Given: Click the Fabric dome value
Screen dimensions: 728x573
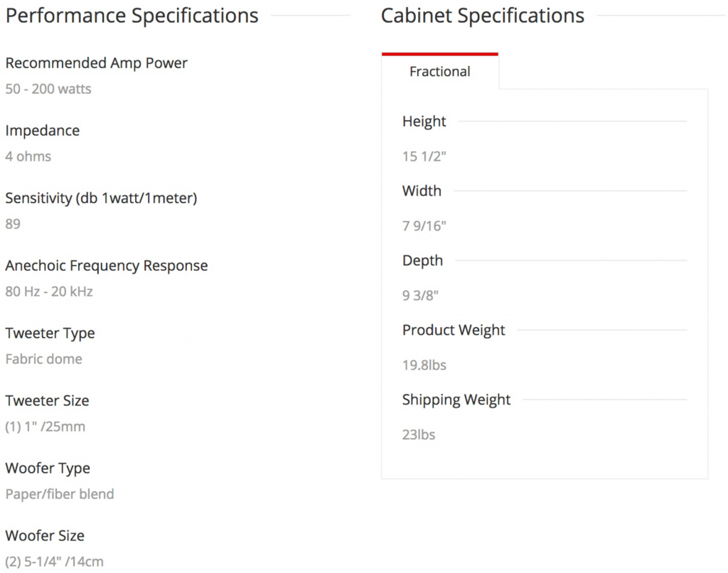Looking at the screenshot, I should point(44,359).
